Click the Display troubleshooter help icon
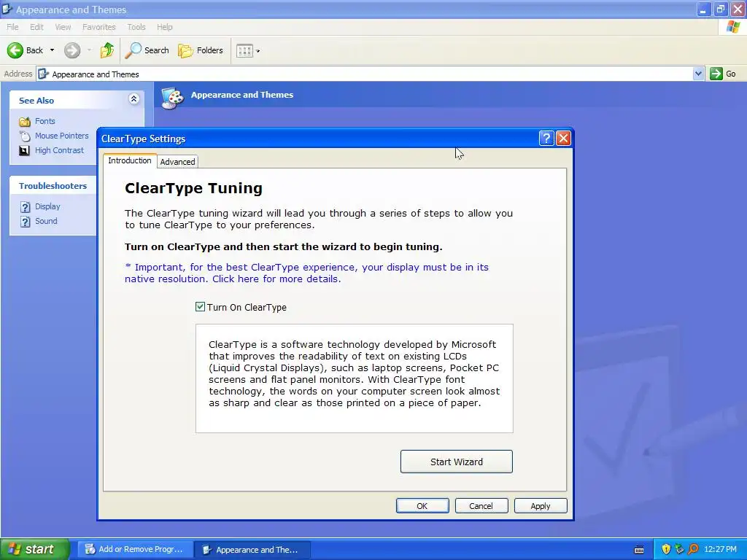This screenshot has width=747, height=560. pos(26,207)
